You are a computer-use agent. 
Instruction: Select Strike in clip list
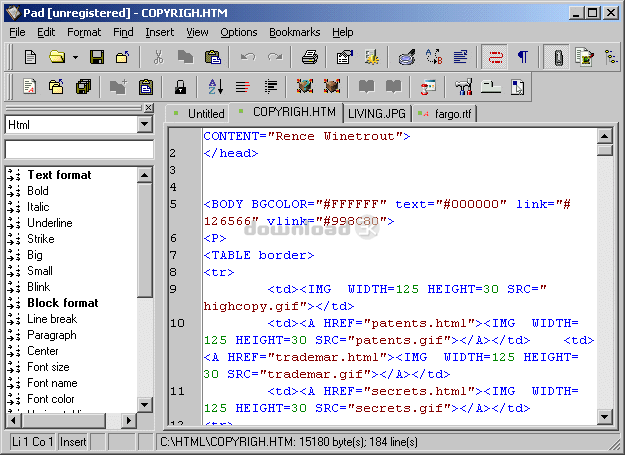(41, 239)
